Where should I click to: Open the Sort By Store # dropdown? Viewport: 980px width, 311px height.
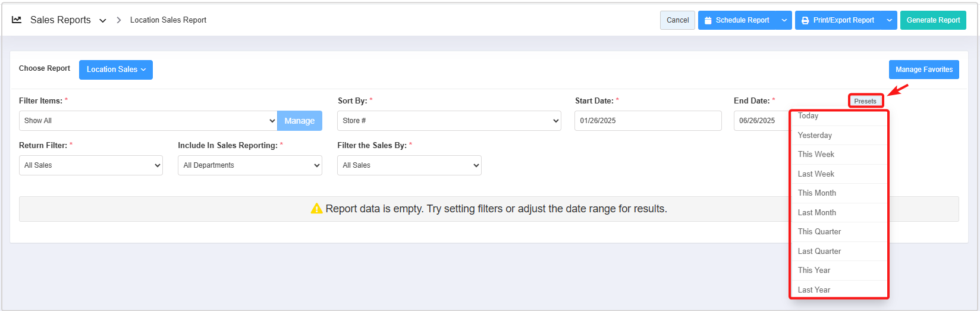pos(449,121)
